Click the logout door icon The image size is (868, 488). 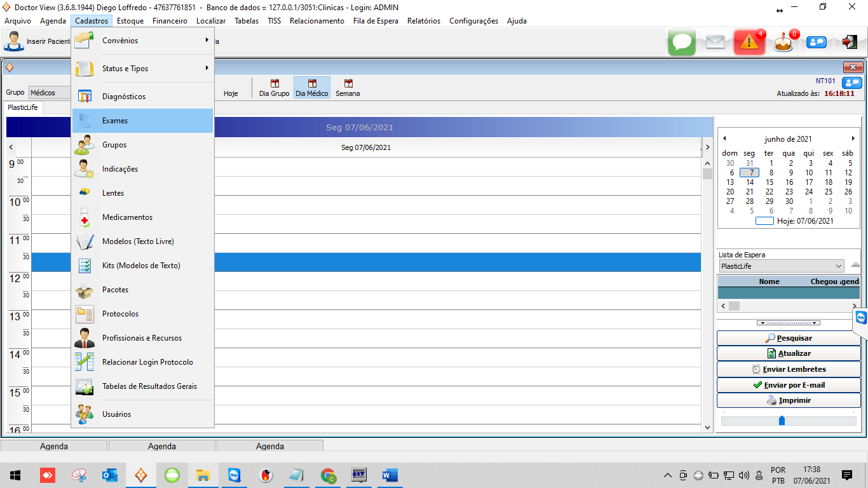coord(850,43)
